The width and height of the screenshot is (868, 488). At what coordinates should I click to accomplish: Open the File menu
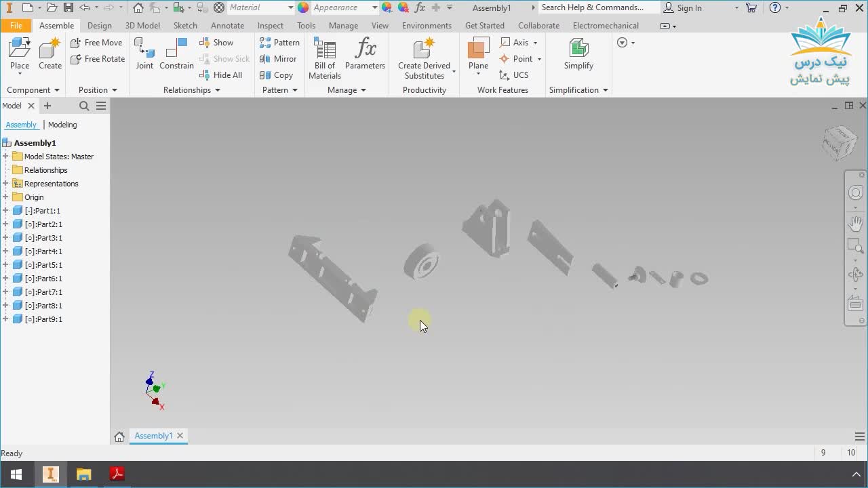coord(16,26)
